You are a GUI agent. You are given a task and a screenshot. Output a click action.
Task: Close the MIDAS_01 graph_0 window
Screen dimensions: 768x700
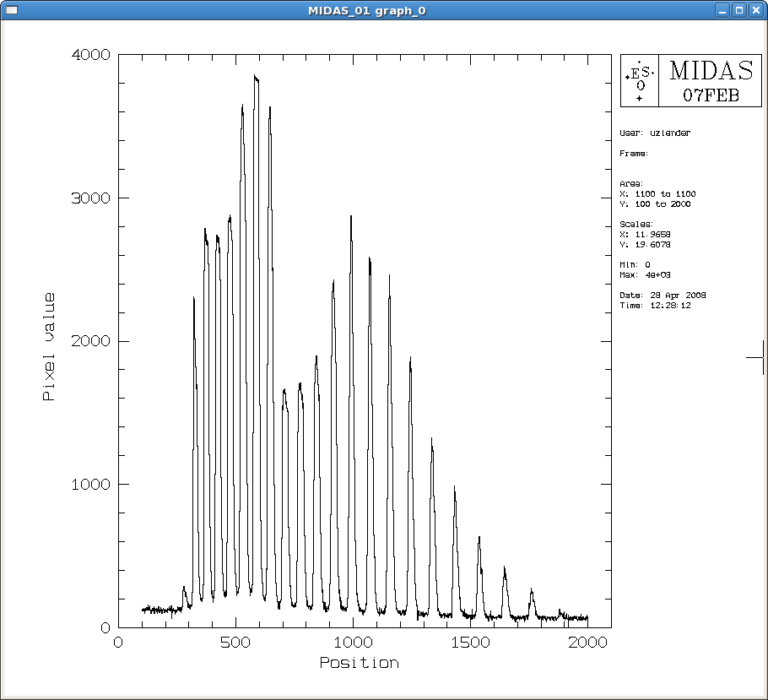point(757,11)
